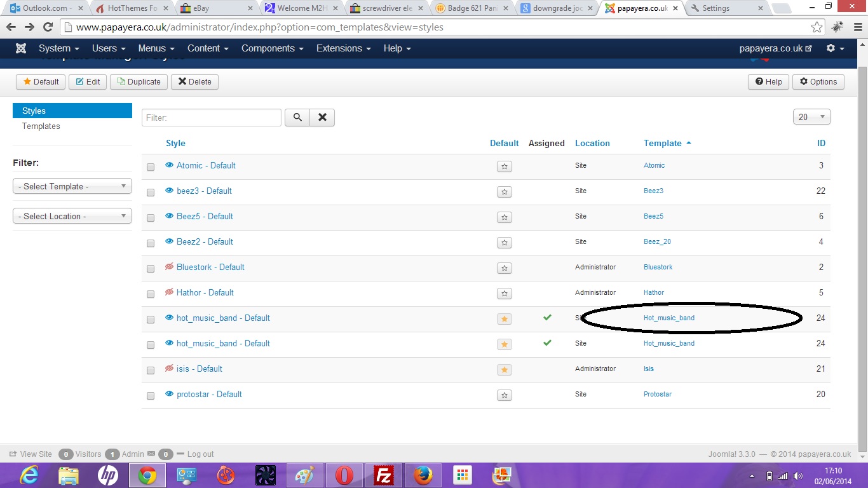868x488 pixels.
Task: Expand the Users menu
Action: [x=109, y=48]
